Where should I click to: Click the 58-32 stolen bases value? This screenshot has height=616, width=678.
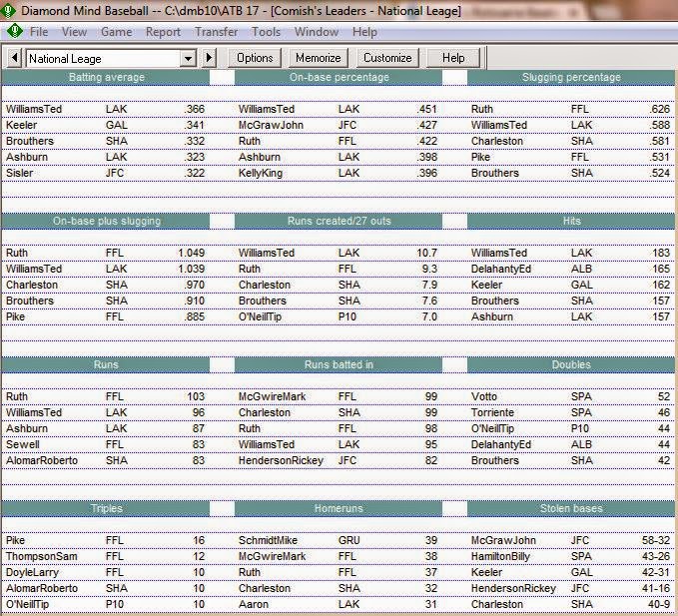(x=656, y=541)
